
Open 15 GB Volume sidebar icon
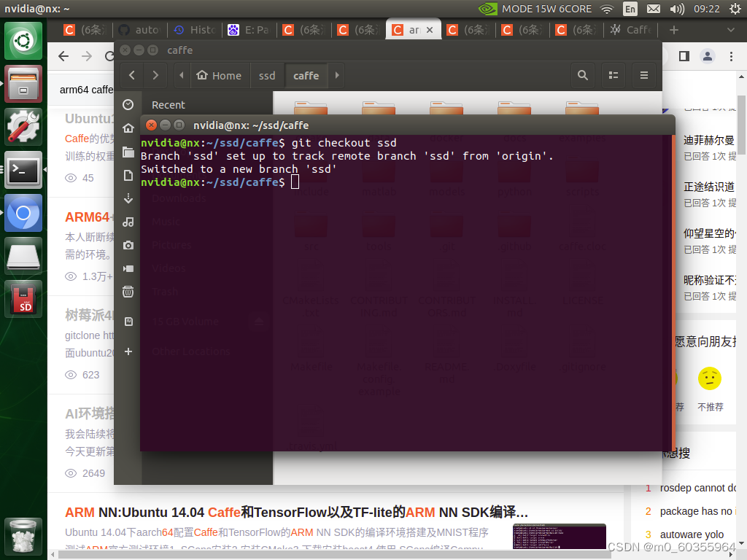(x=128, y=322)
